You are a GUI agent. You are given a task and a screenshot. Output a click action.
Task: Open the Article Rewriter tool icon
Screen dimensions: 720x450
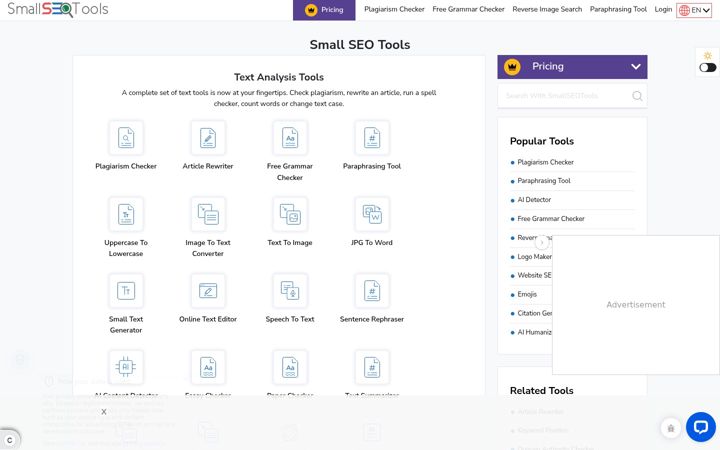pyautogui.click(x=208, y=138)
